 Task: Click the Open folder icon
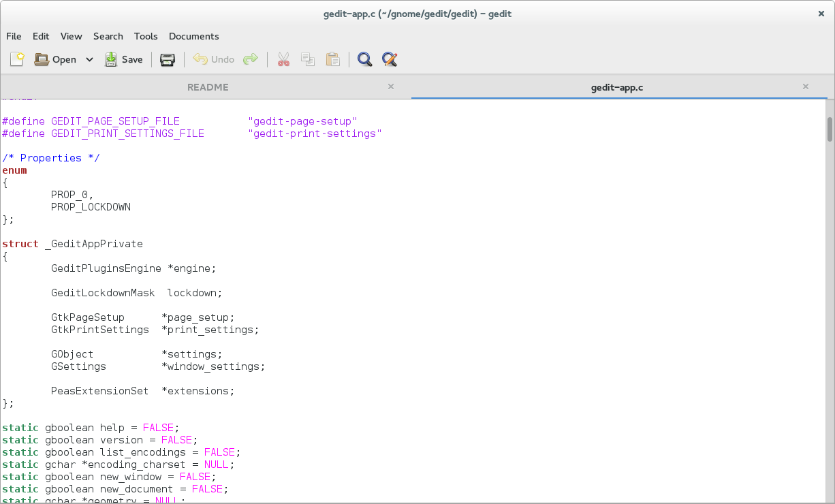(42, 59)
